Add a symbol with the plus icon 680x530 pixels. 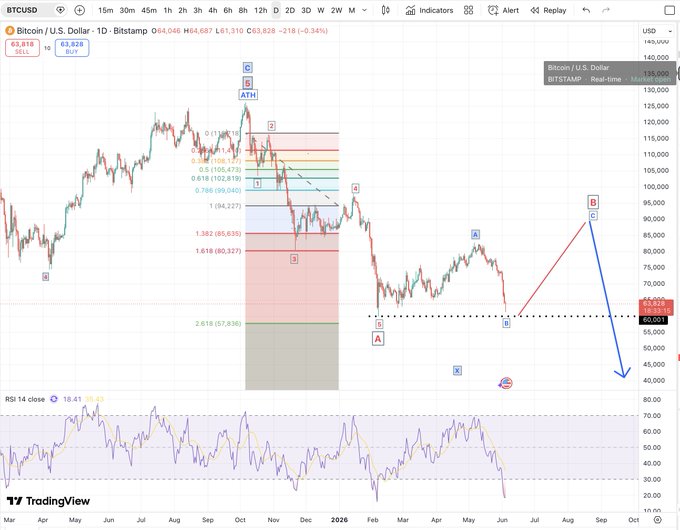coord(79,10)
